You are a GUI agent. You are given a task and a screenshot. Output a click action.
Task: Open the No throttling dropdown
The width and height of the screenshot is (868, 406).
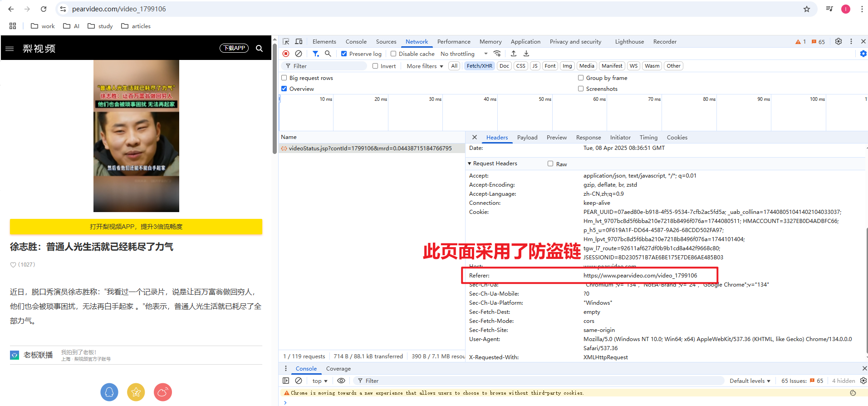[464, 54]
